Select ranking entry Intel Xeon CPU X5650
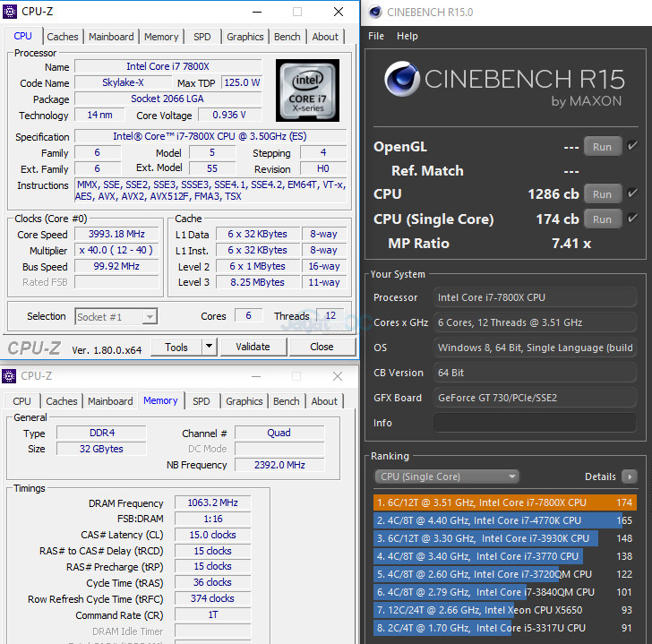Image resolution: width=652 pixels, height=644 pixels. point(505,609)
